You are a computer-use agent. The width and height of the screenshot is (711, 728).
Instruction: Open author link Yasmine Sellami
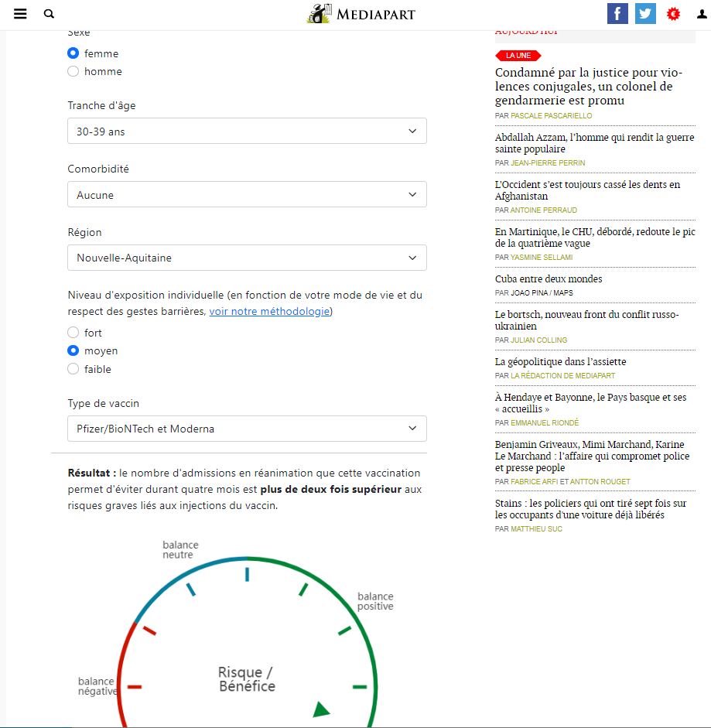(x=542, y=257)
